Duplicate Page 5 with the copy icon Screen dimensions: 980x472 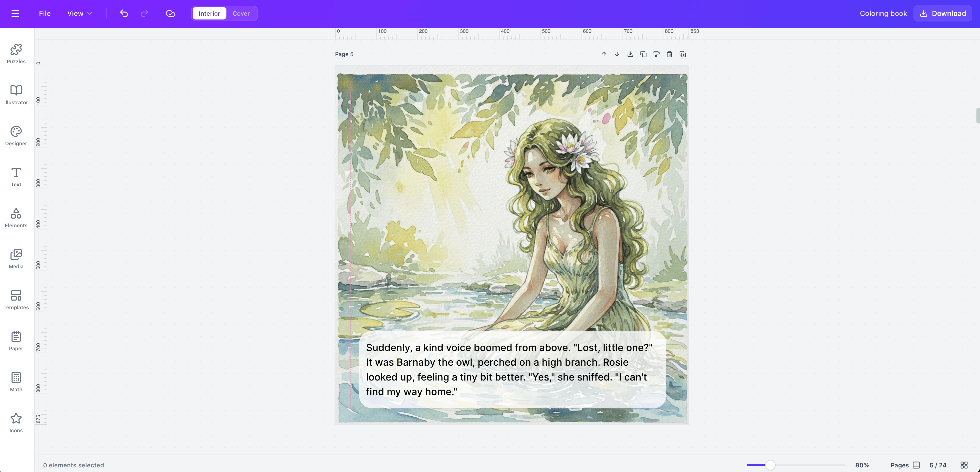coord(643,54)
